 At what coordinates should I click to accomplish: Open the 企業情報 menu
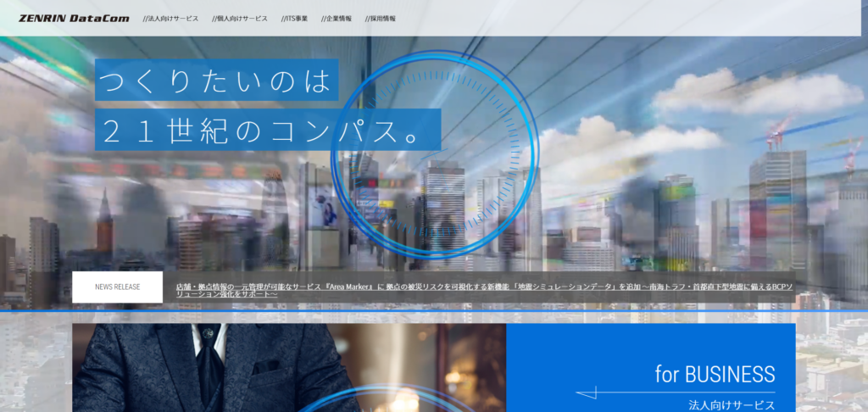point(337,19)
